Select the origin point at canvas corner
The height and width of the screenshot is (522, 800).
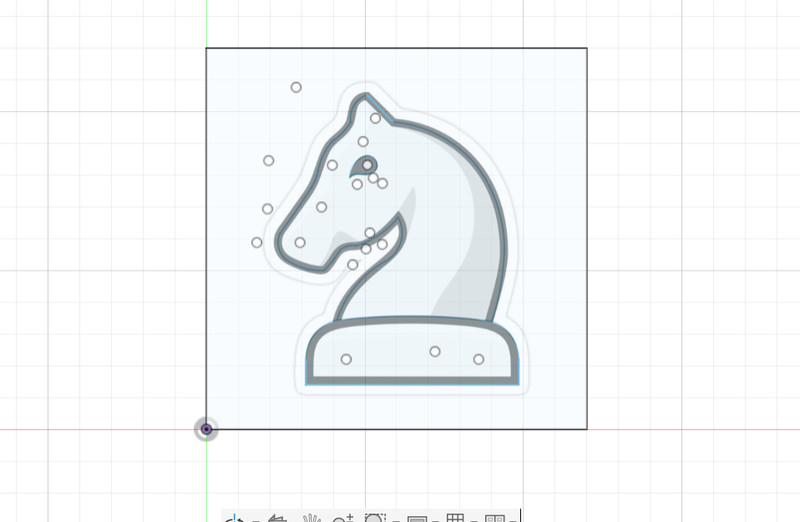(206, 429)
